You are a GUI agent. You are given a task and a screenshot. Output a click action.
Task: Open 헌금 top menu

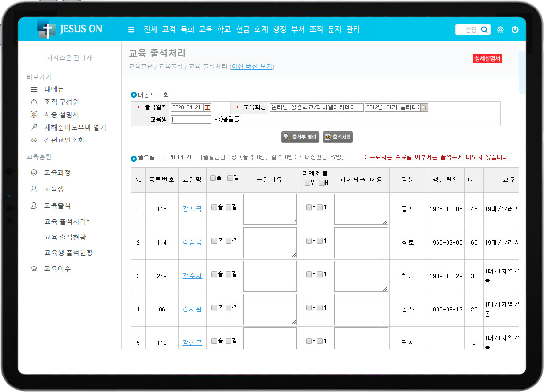coord(243,29)
